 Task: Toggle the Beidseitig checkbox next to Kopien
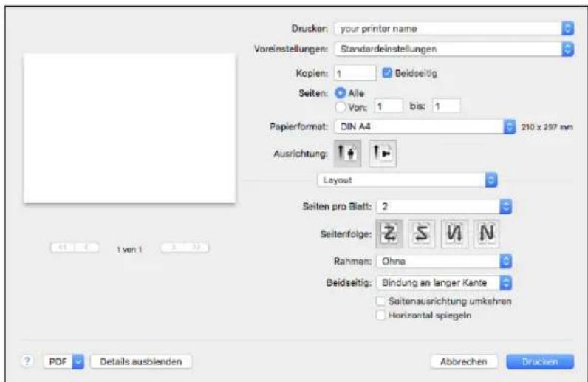click(x=386, y=73)
